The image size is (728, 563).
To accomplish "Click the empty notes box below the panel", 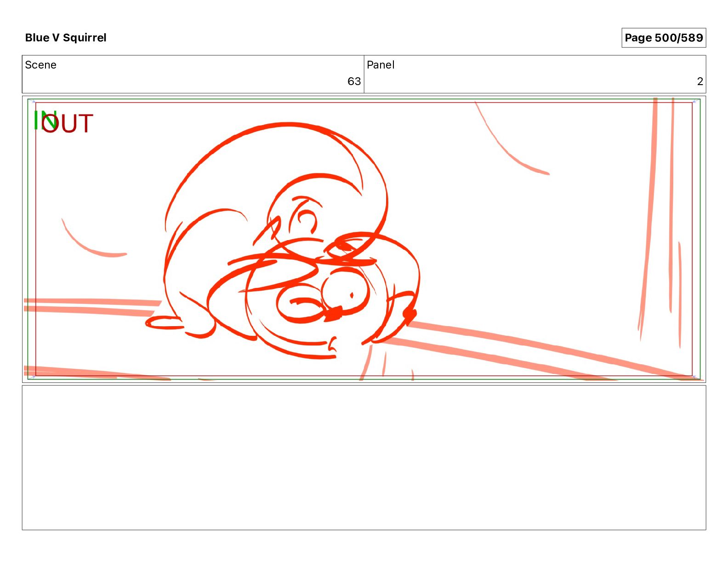I will point(364,458).
